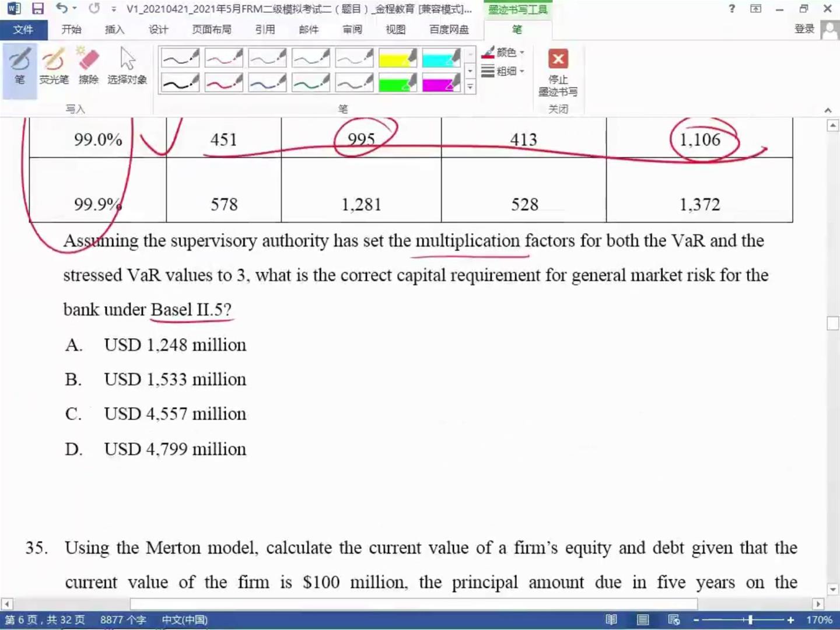This screenshot has height=630, width=840.
Task: Select the cyan highlighter swatch
Action: point(441,58)
